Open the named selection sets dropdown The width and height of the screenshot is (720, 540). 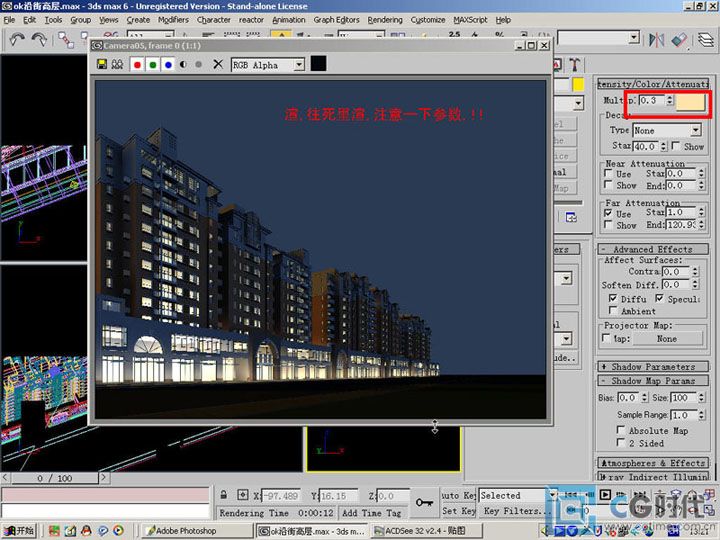634,38
